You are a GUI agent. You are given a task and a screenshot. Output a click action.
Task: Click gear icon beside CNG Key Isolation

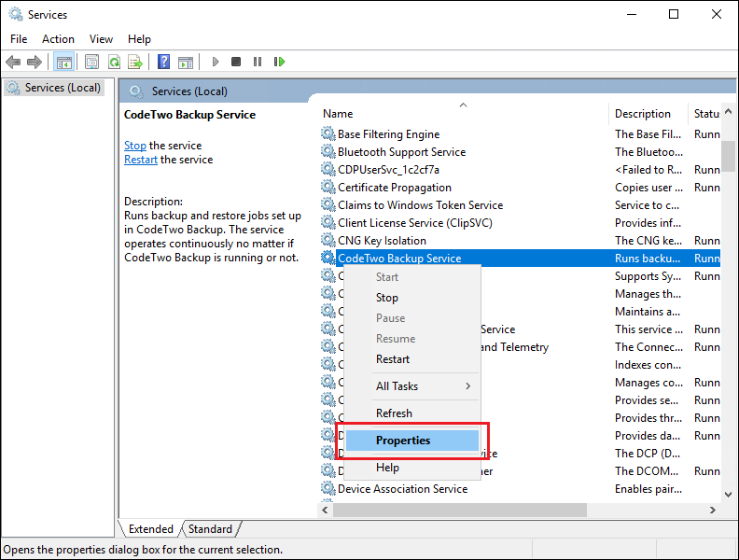[328, 240]
